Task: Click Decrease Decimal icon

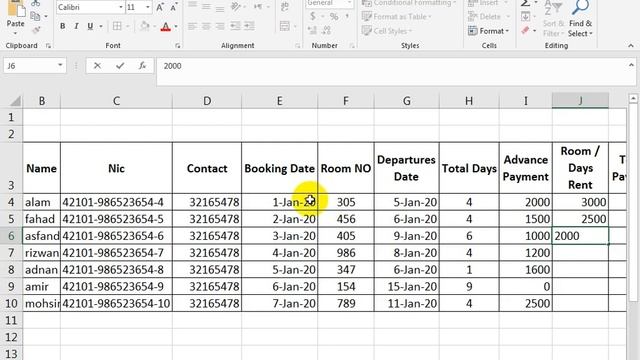Action: point(326,31)
